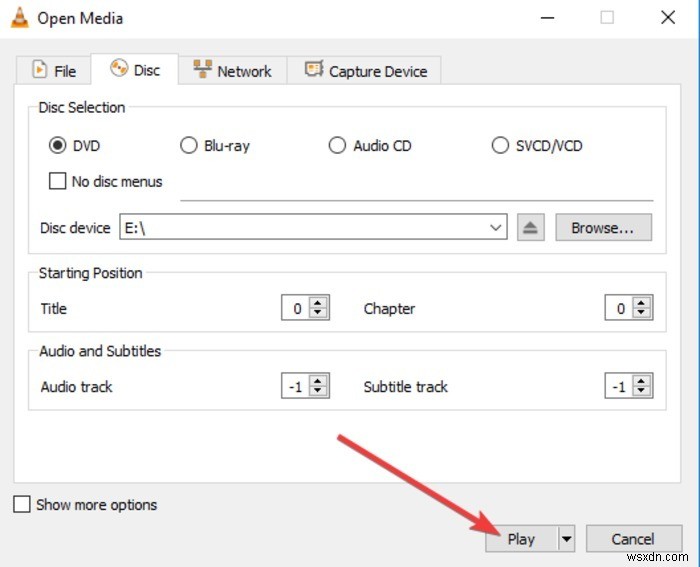Click the disc icon on Disc tab
Viewport: 700px width, 567px height.
[119, 69]
